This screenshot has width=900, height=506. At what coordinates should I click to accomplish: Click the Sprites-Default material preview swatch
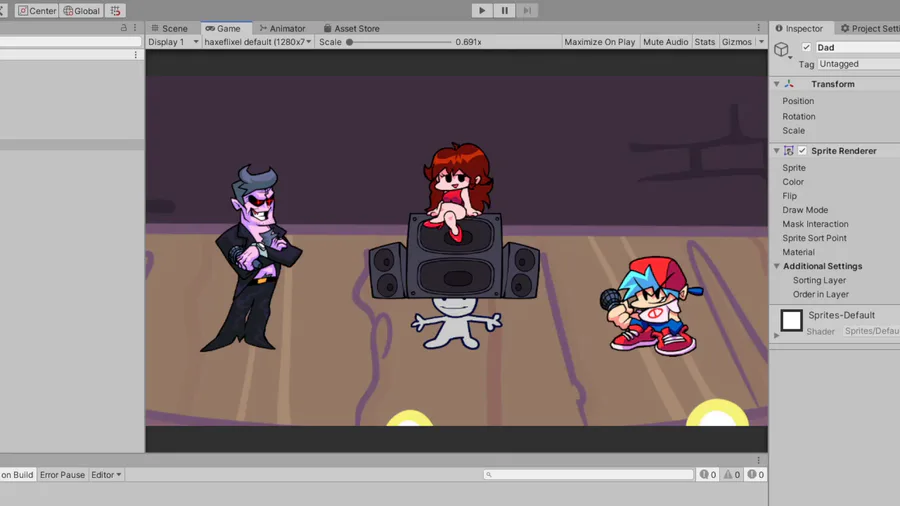(791, 321)
